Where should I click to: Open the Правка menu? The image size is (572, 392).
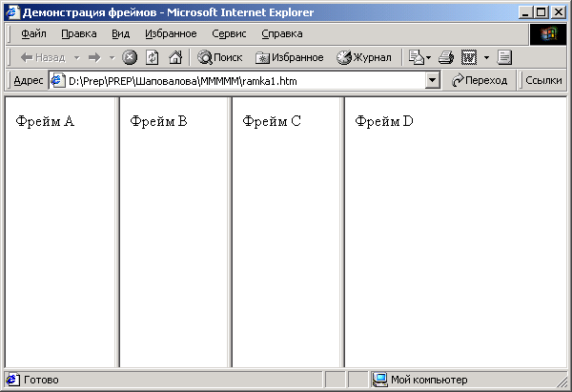click(79, 33)
